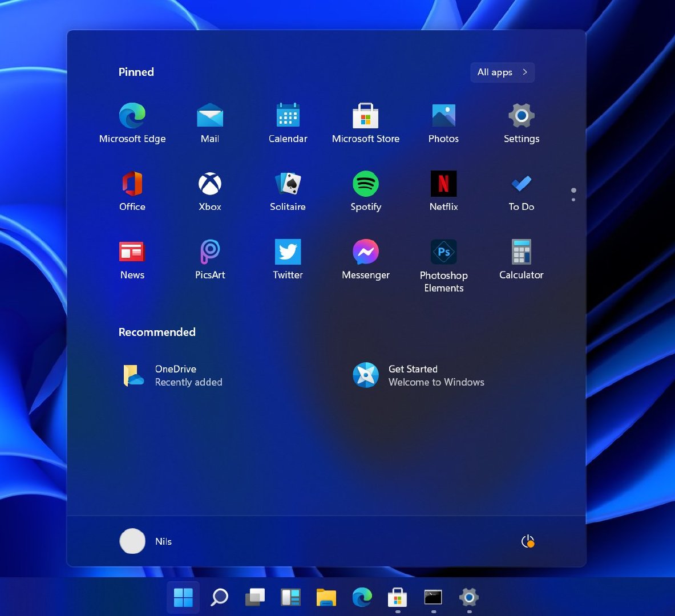The width and height of the screenshot is (675, 616).
Task: Open Microsoft To Do
Action: pyautogui.click(x=521, y=191)
